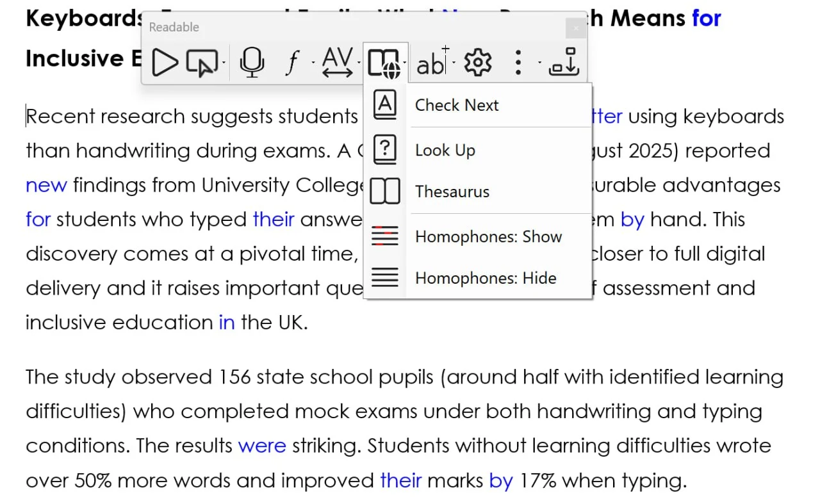This screenshot has width=820, height=504.
Task: Expand the font options dropdown arrow
Action: (313, 63)
